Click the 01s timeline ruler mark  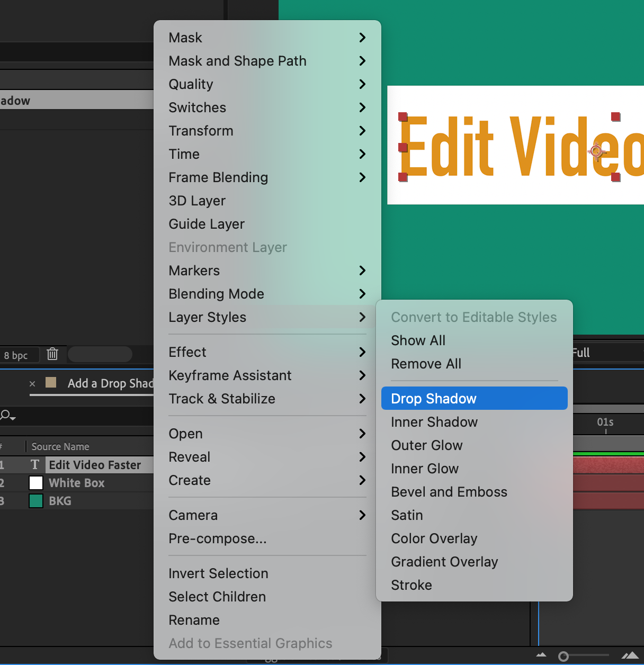pos(605,423)
